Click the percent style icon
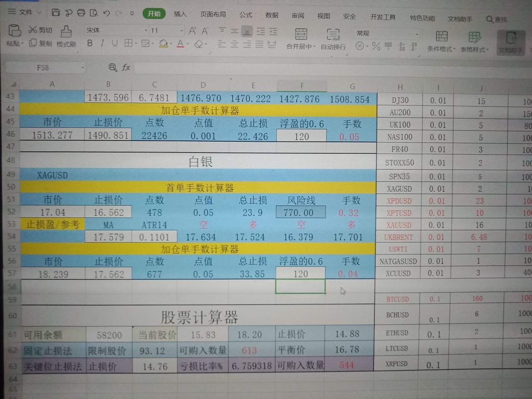532x399 pixels. tap(376, 46)
